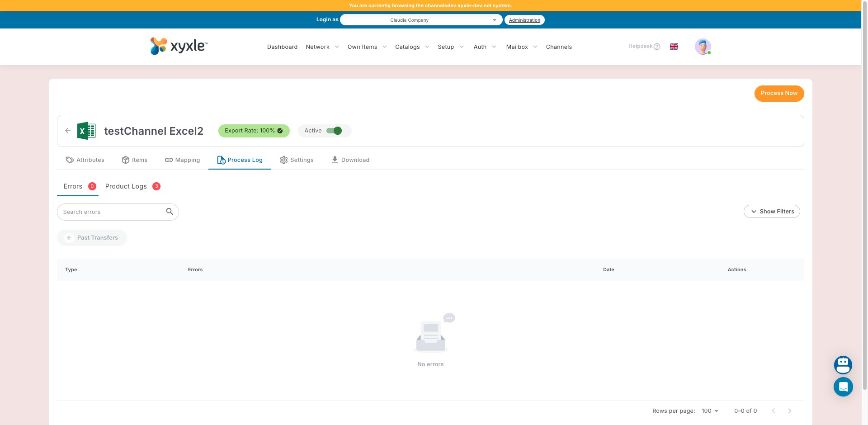Open Settings using the gear icon
Viewport: 868px width, 425px height.
(x=283, y=160)
